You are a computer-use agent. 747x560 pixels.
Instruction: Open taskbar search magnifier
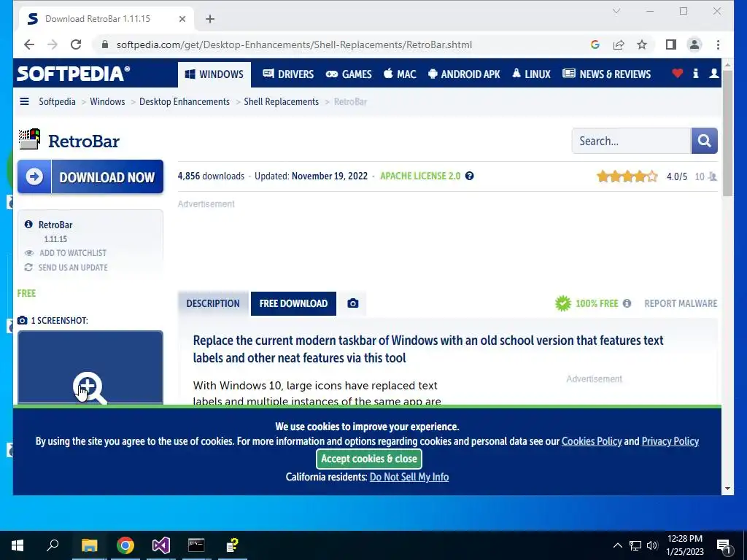53,545
